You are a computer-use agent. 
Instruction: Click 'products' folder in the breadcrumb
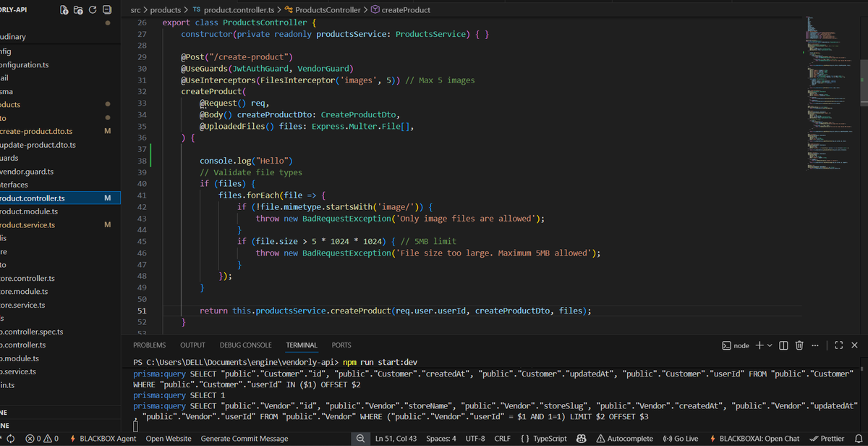[166, 10]
